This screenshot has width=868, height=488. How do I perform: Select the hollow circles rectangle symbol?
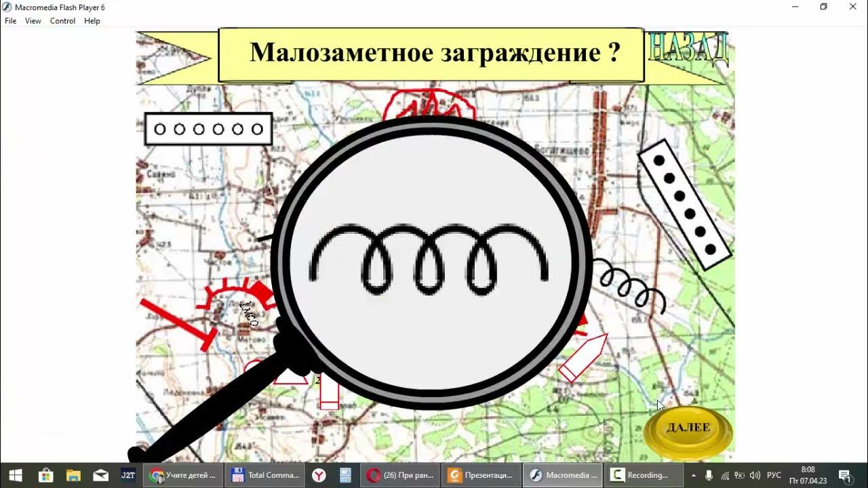(x=208, y=129)
